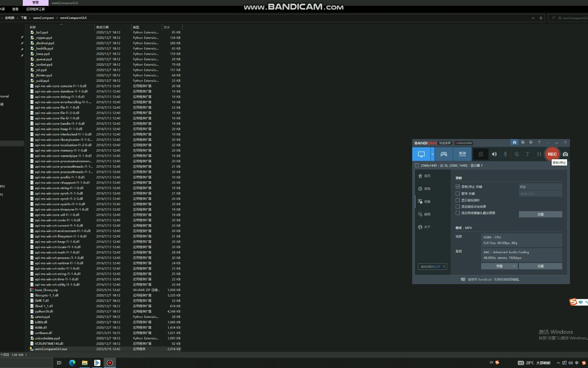The width and height of the screenshot is (588, 368).
Task: Open screen mode dropdown arrow in Bandicam
Action: tap(432, 154)
